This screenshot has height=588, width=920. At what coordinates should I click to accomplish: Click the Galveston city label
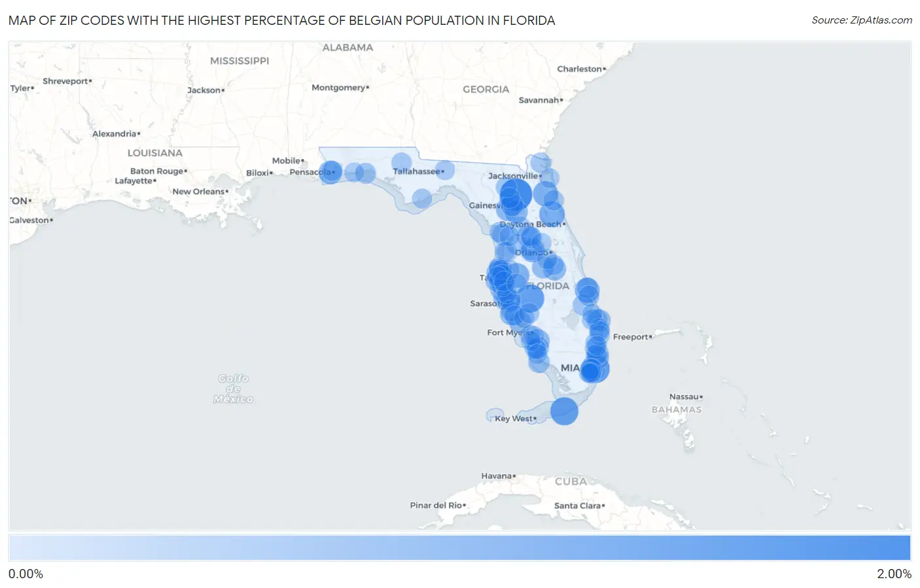click(29, 220)
